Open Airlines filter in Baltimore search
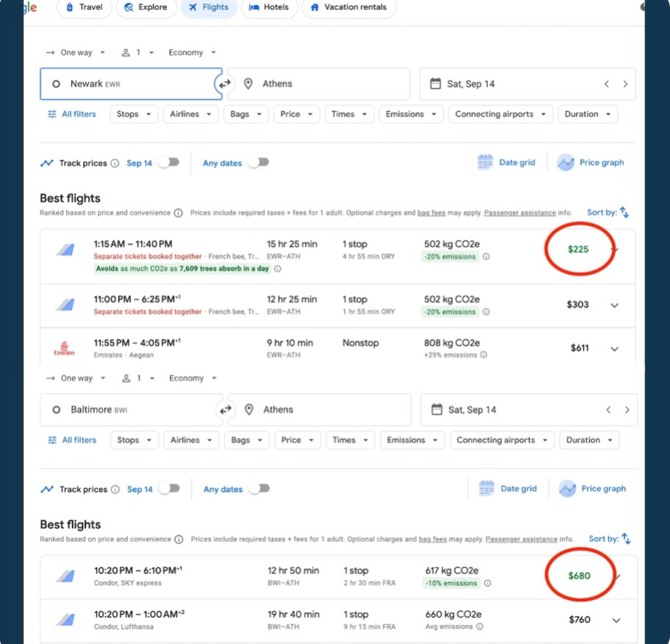The height and width of the screenshot is (644, 670). 191,440
